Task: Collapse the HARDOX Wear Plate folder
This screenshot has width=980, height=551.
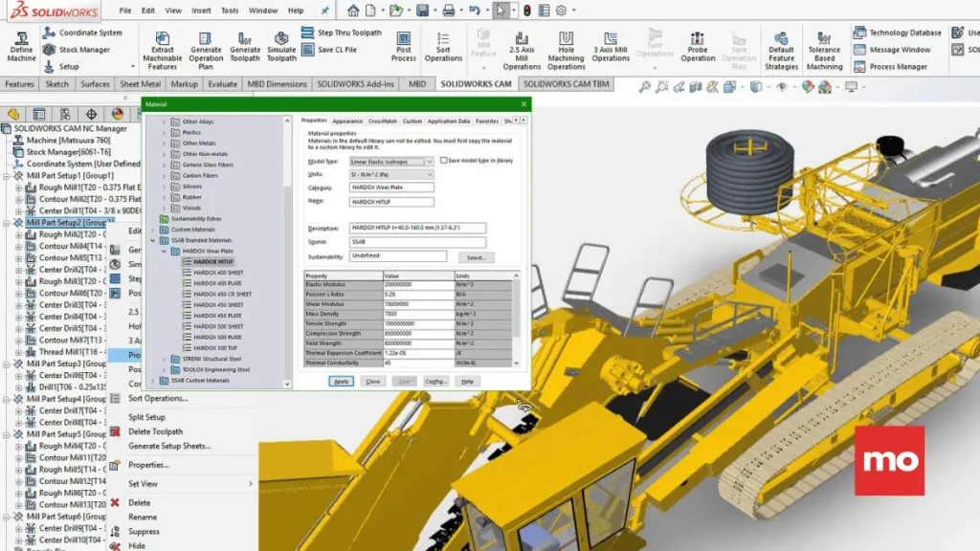Action: tap(165, 251)
